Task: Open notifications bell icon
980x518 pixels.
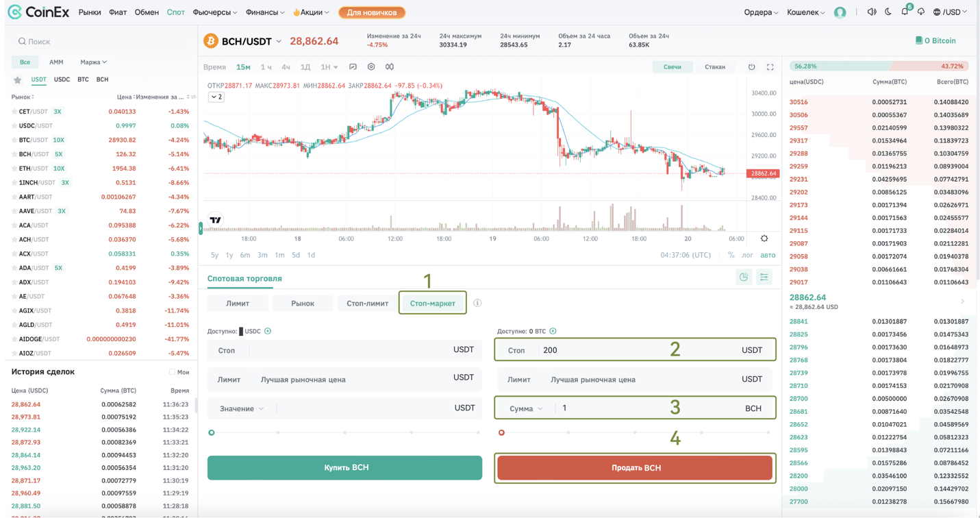Action: (905, 12)
